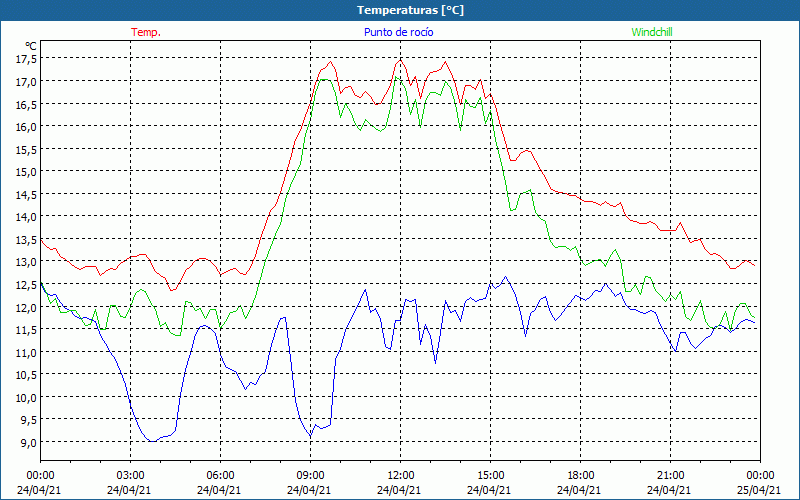
Task: Click the 12,0 y-axis value
Action: [26, 307]
